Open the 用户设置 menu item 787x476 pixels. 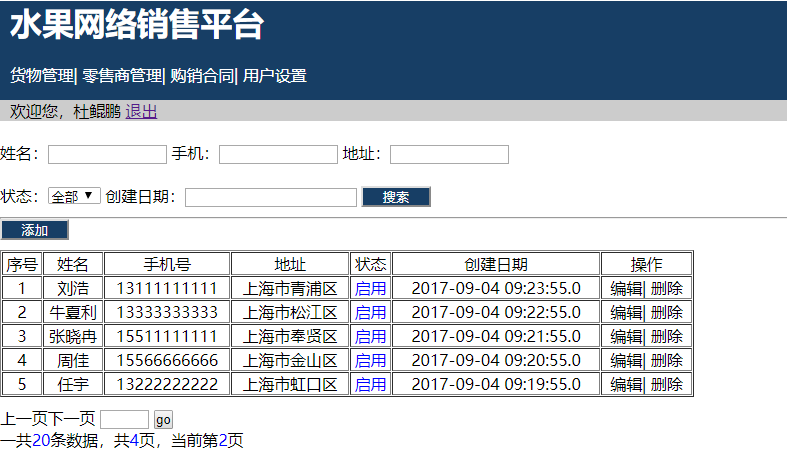(x=275, y=76)
